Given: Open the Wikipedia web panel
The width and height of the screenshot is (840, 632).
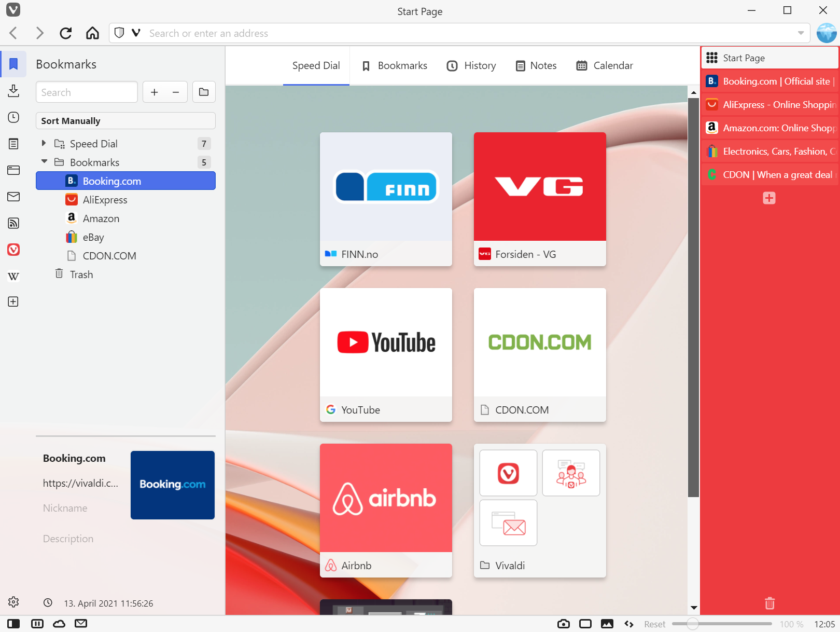Looking at the screenshot, I should tap(13, 276).
